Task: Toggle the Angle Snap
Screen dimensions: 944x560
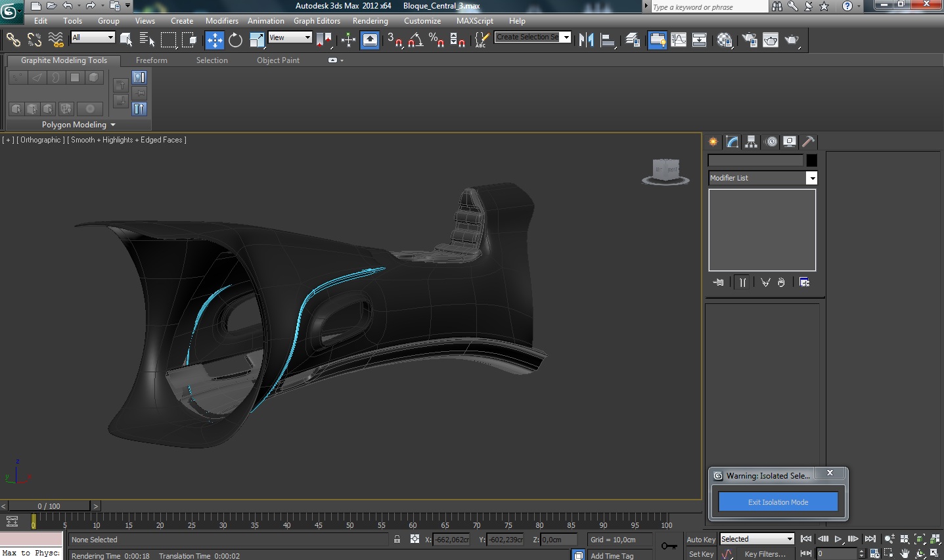Action: 415,40
